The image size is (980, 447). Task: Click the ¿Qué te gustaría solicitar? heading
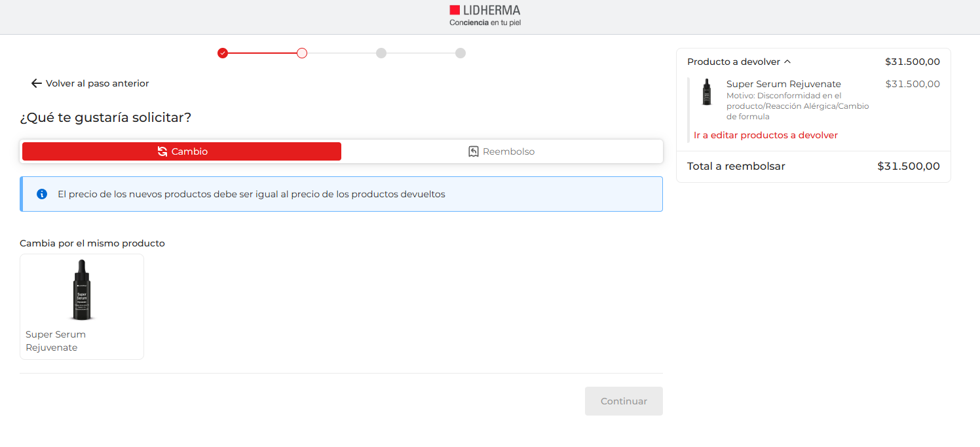[x=105, y=118]
